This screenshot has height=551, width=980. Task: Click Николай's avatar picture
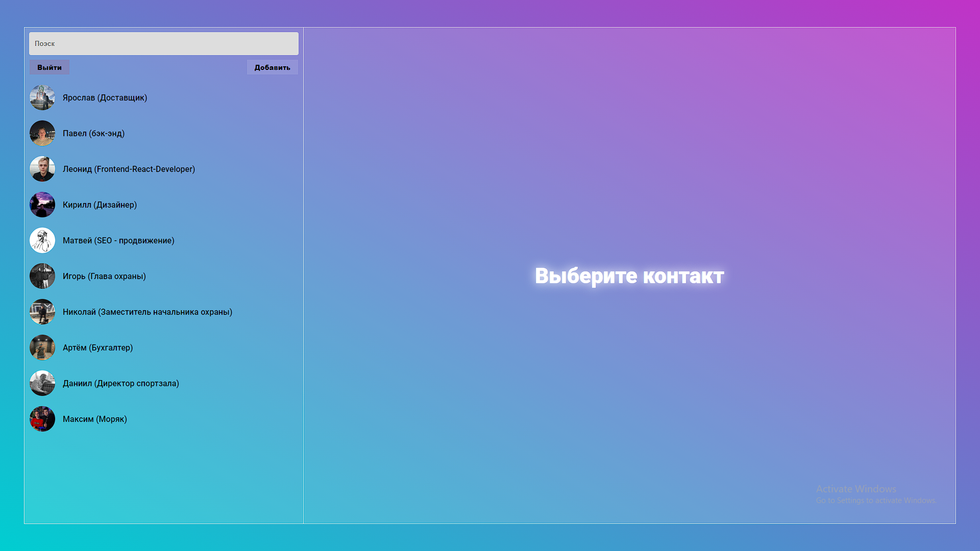(42, 312)
